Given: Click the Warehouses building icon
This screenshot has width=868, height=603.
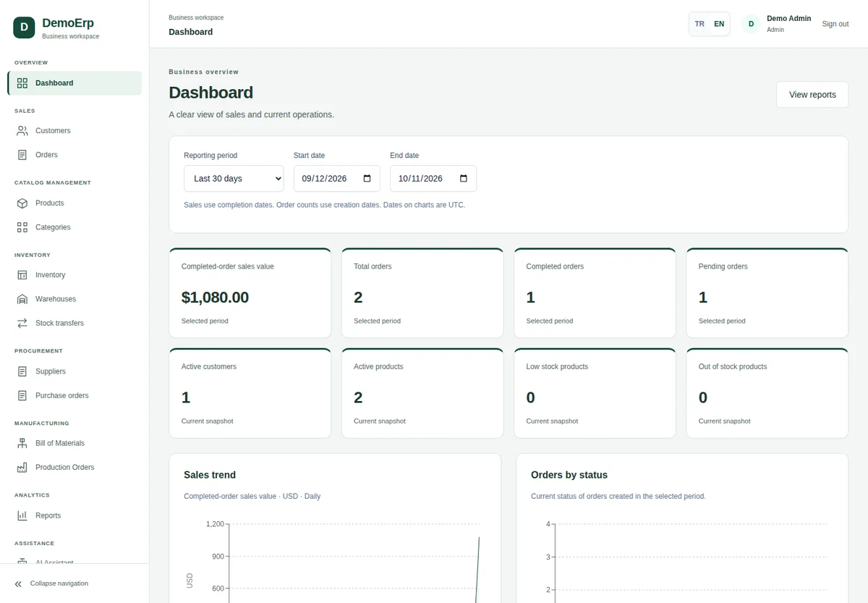Looking at the screenshot, I should (22, 299).
